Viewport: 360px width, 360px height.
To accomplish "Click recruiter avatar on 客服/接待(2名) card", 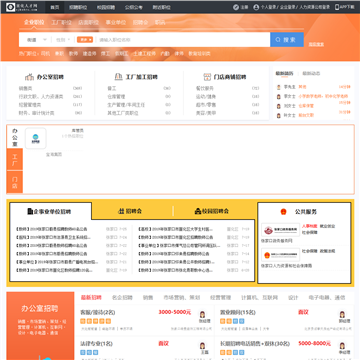I will (202, 315).
